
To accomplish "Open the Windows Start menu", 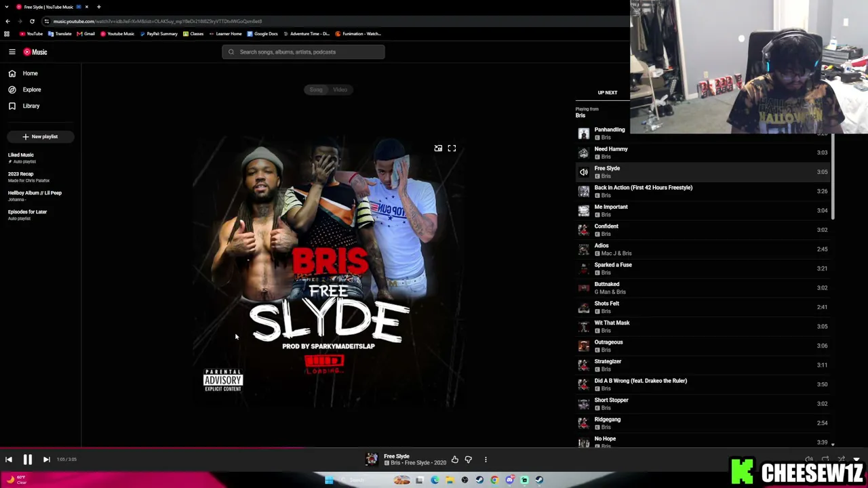I will tap(329, 480).
